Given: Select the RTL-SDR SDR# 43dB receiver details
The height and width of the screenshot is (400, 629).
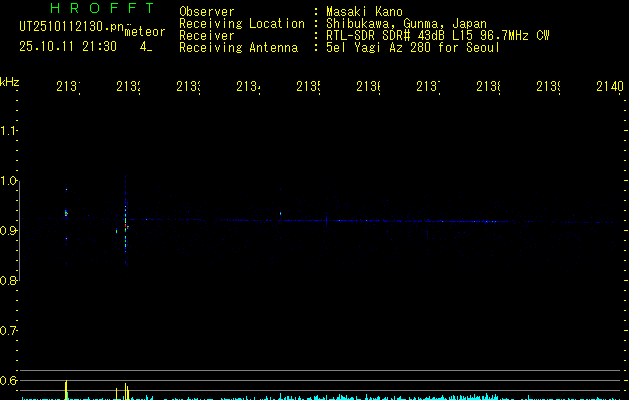Looking at the screenshot, I should coord(438,36).
